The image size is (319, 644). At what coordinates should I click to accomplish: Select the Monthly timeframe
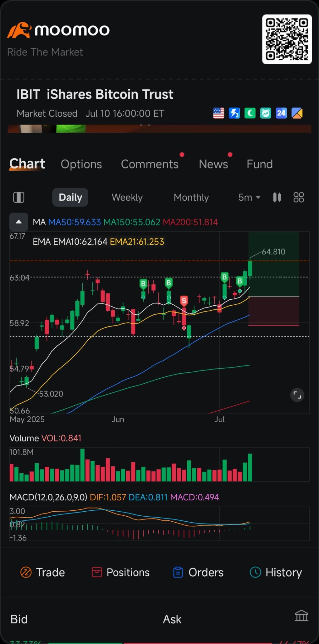click(191, 197)
